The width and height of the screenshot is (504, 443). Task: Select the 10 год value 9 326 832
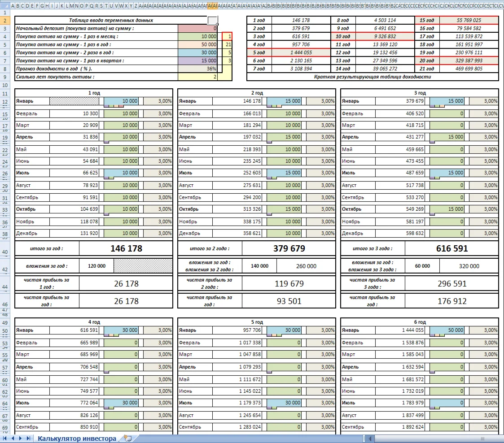coord(385,36)
